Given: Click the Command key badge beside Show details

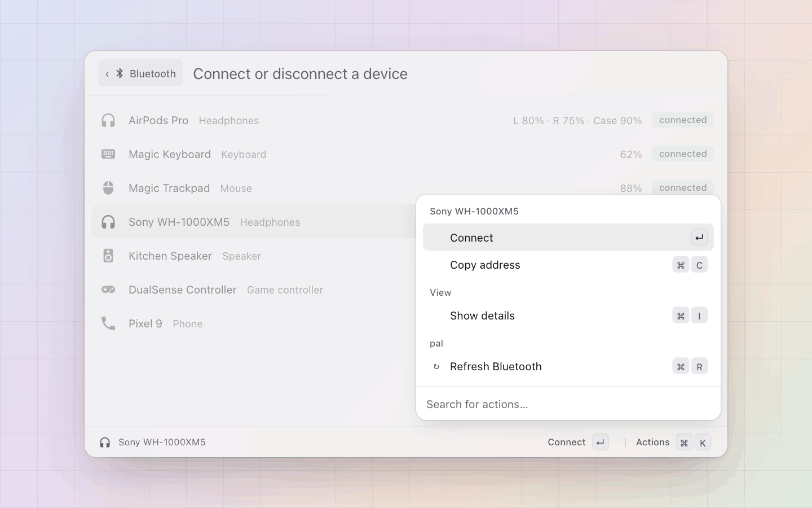Looking at the screenshot, I should 681,316.
